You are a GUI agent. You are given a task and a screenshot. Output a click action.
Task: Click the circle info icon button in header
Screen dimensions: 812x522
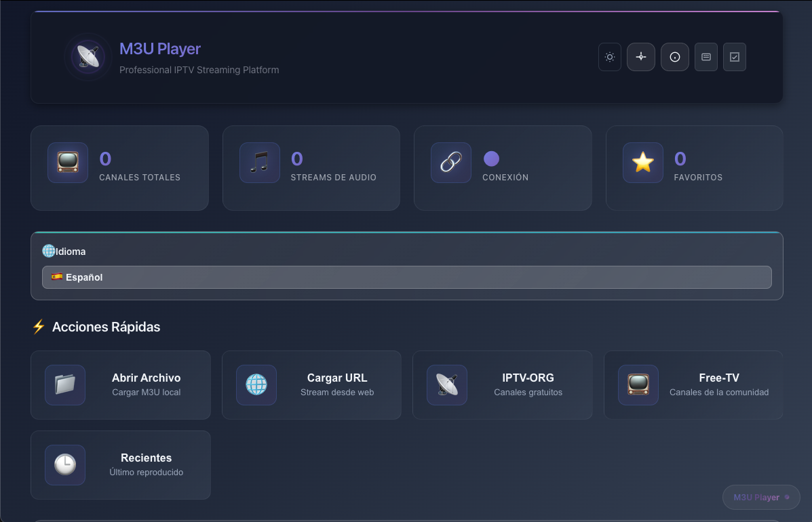[x=675, y=57]
